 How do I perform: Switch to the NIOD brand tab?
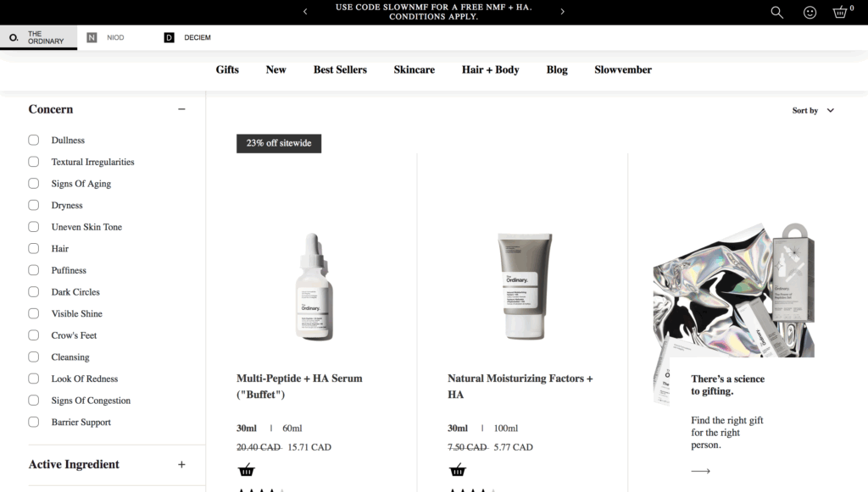(105, 37)
